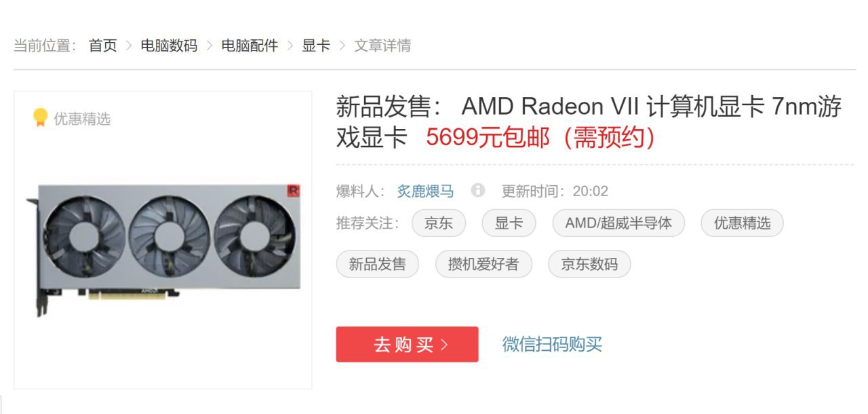Click the lightbulb 优惠精选 badge icon
The image size is (868, 414).
[x=41, y=118]
